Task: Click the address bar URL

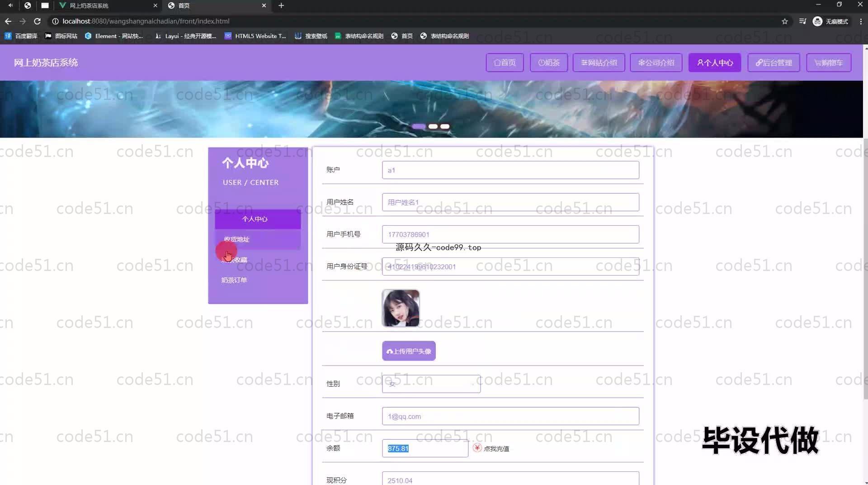Action: tap(146, 21)
